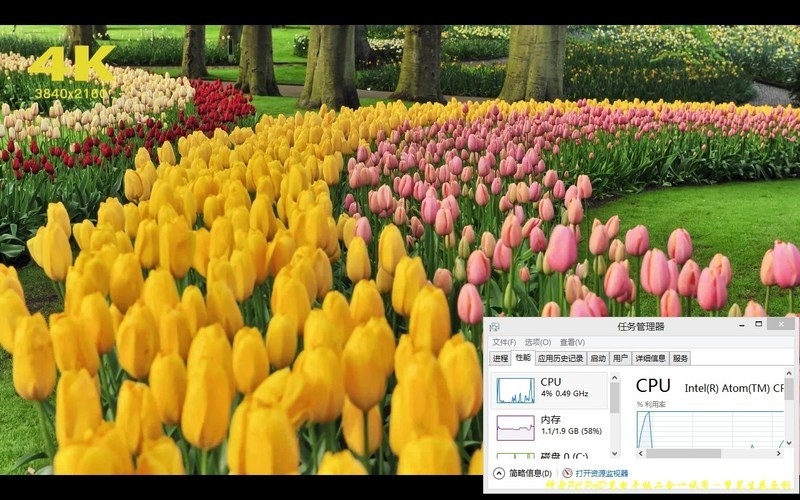Open the 服务 tab
Screen dimensions: 800x500
(x=680, y=358)
